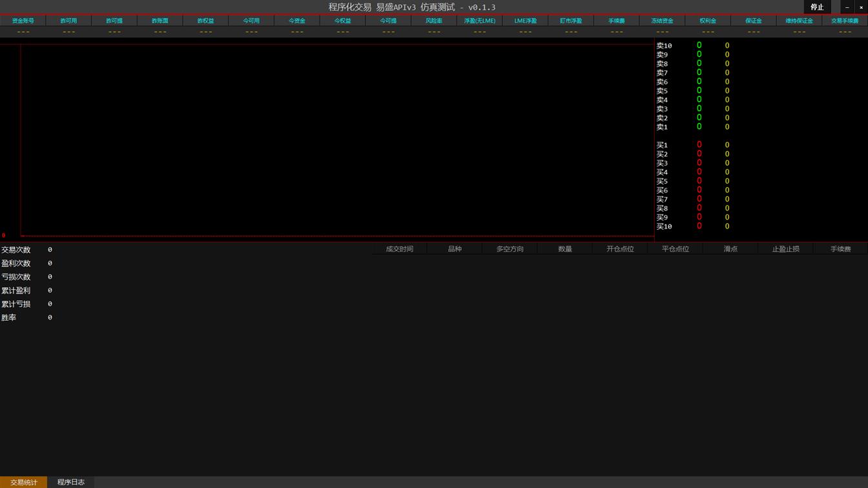Viewport: 868px width, 488px height.
Task: Click the 冻结资金 column header
Action: [x=662, y=21]
